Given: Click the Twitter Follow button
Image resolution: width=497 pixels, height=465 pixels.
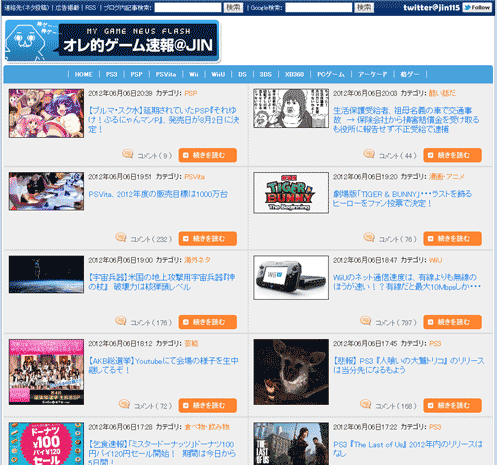Looking at the screenshot, I should pos(477,7).
